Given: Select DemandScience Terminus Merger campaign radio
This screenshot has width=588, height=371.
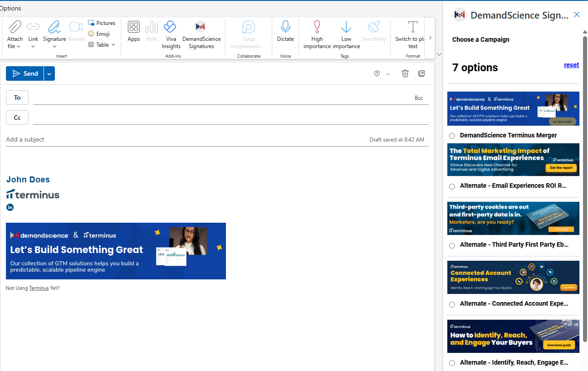Looking at the screenshot, I should click(x=452, y=136).
